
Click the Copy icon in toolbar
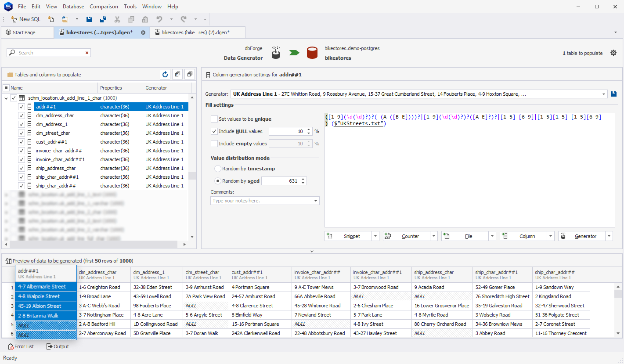(x=131, y=19)
